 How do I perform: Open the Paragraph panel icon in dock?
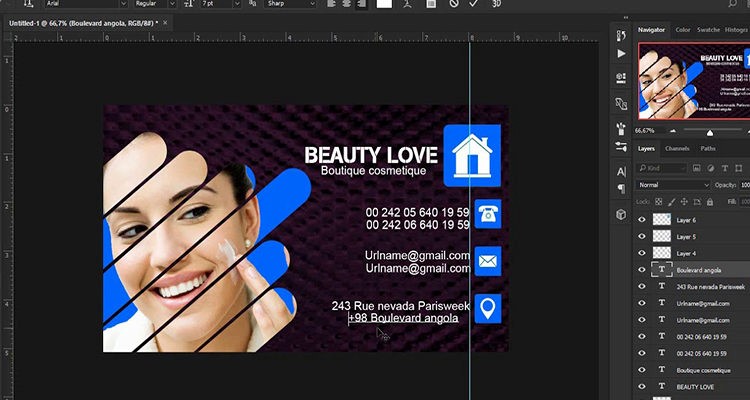tap(621, 189)
